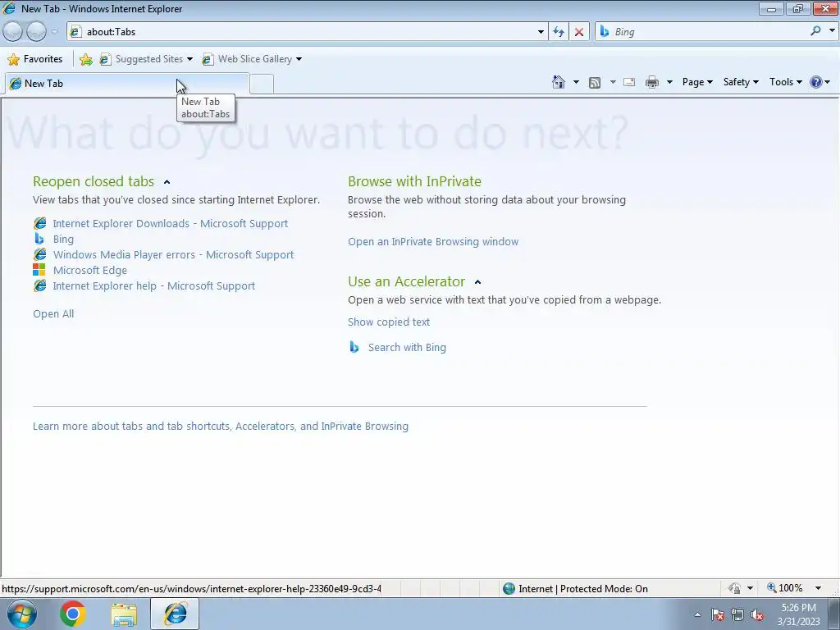
Task: Click the Bing logo in the search box
Action: click(x=605, y=32)
